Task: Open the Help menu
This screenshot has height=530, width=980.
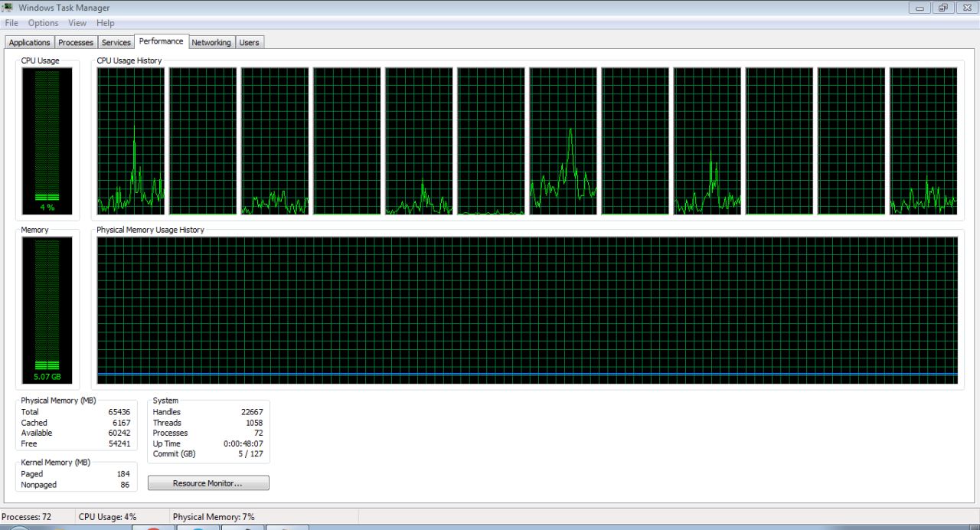Action: [105, 23]
